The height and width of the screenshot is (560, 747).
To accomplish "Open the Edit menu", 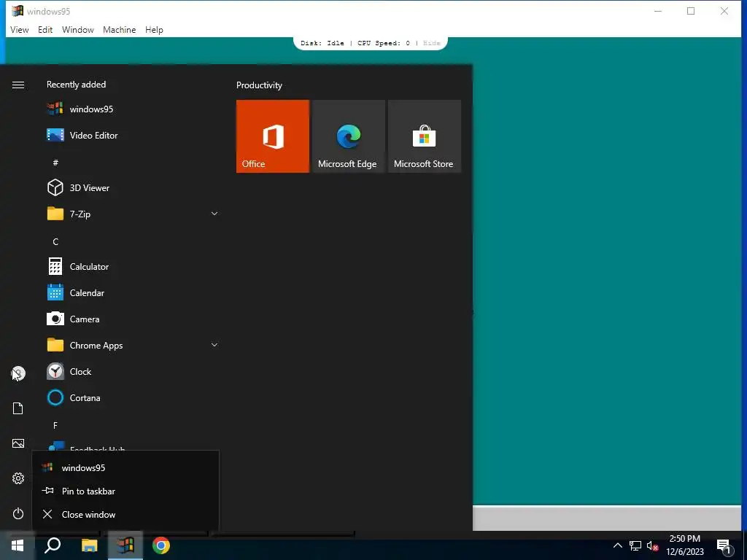I will click(45, 29).
